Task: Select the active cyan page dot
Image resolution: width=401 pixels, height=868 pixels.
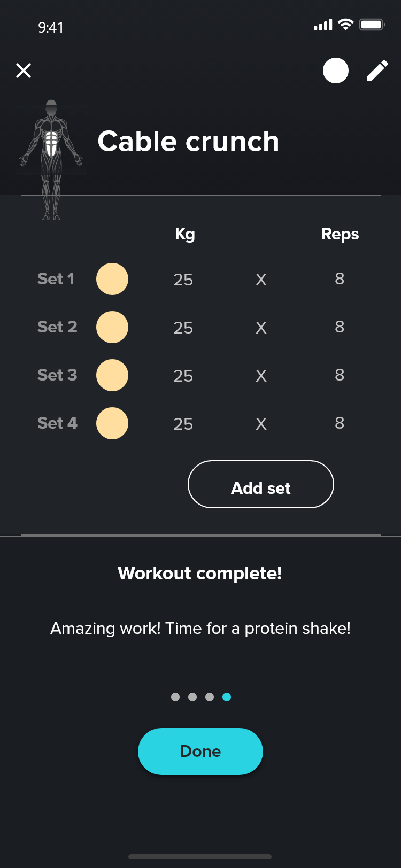Action: pyautogui.click(x=227, y=697)
